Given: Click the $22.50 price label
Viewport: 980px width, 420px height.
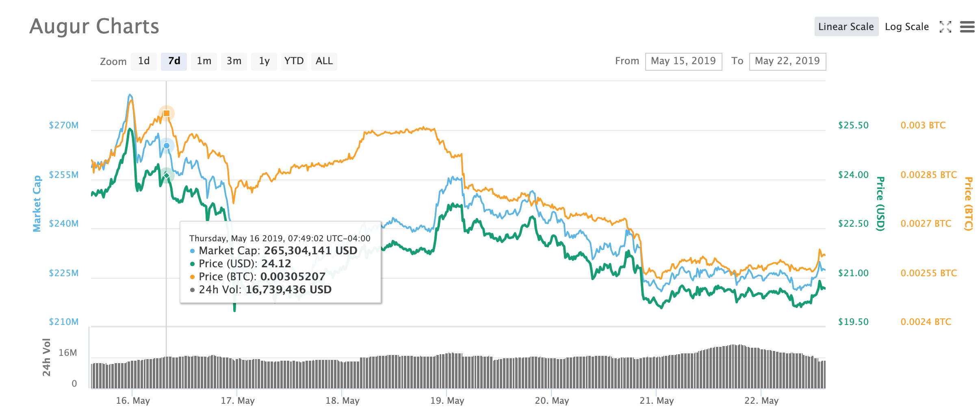Looking at the screenshot, I should click(853, 223).
